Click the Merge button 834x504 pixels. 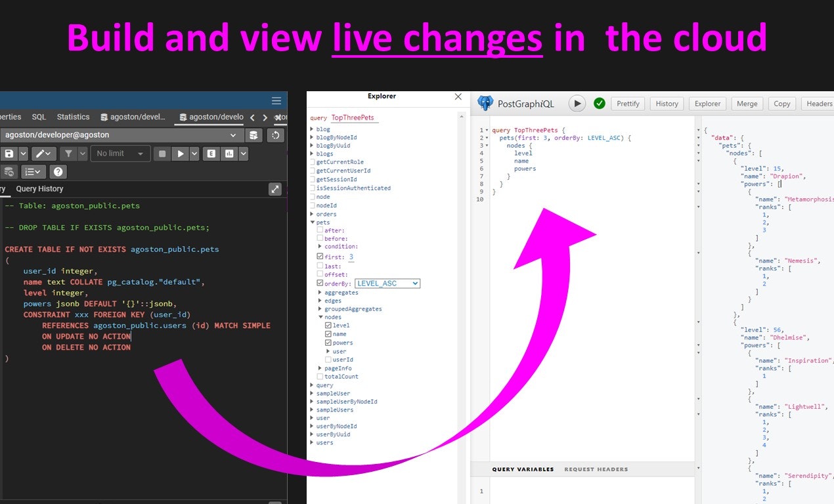point(747,104)
